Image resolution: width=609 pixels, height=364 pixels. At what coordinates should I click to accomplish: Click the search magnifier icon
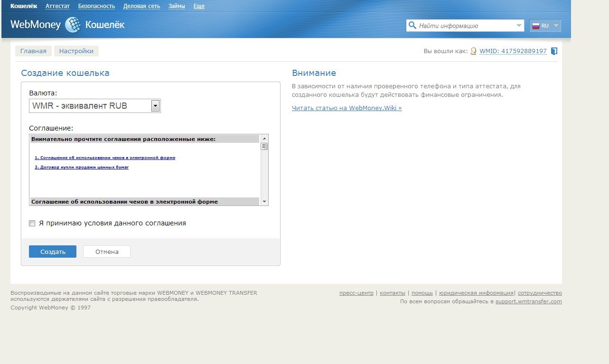pos(412,26)
